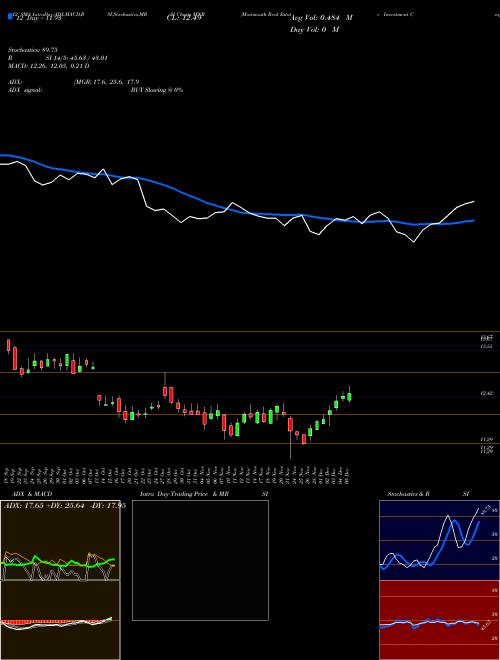
Task: Click the 'Avg Vol: 0.484 M' label
Action: (x=322, y=18)
